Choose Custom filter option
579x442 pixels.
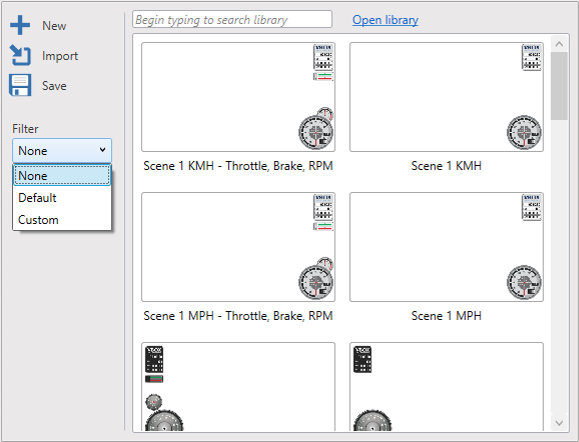[62, 220]
